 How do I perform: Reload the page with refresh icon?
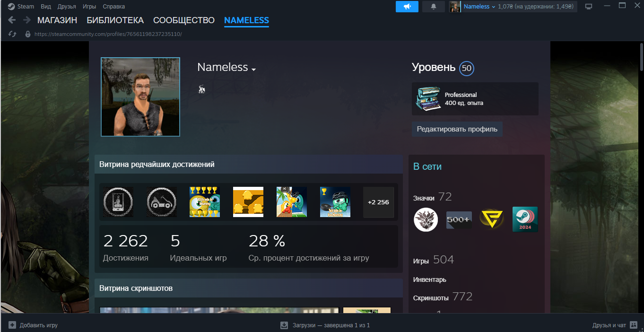point(12,35)
